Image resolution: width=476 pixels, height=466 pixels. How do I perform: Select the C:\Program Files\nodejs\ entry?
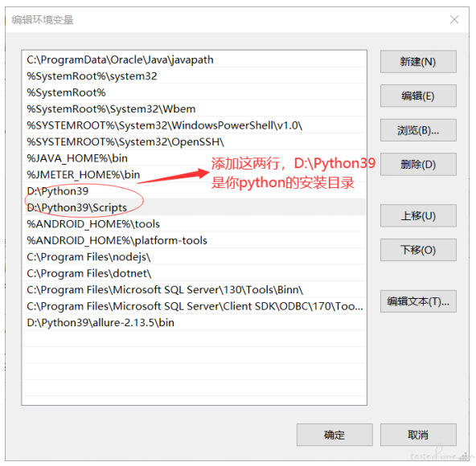195,256
